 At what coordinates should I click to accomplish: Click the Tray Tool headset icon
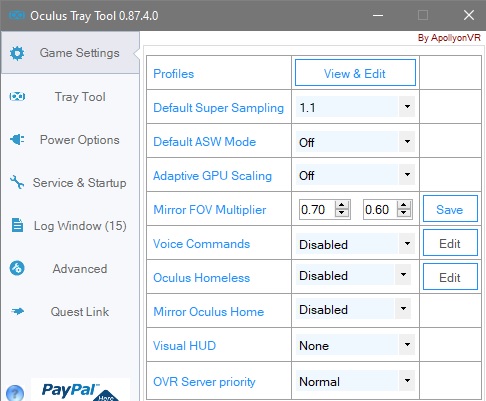(x=17, y=97)
